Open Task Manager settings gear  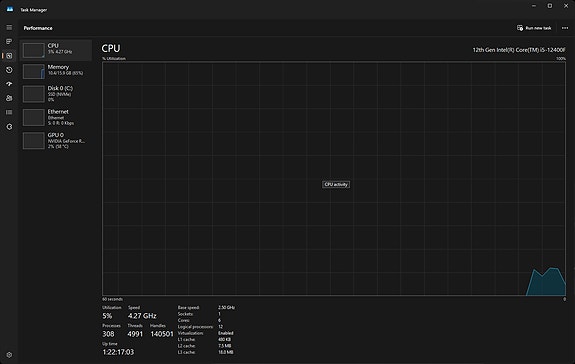point(9,354)
